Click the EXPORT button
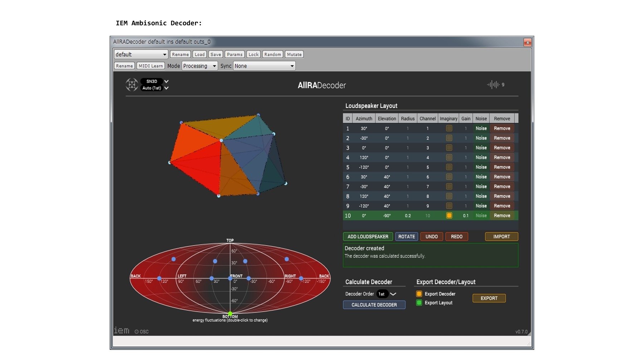Viewport: 644px width, 362px height. (x=489, y=298)
